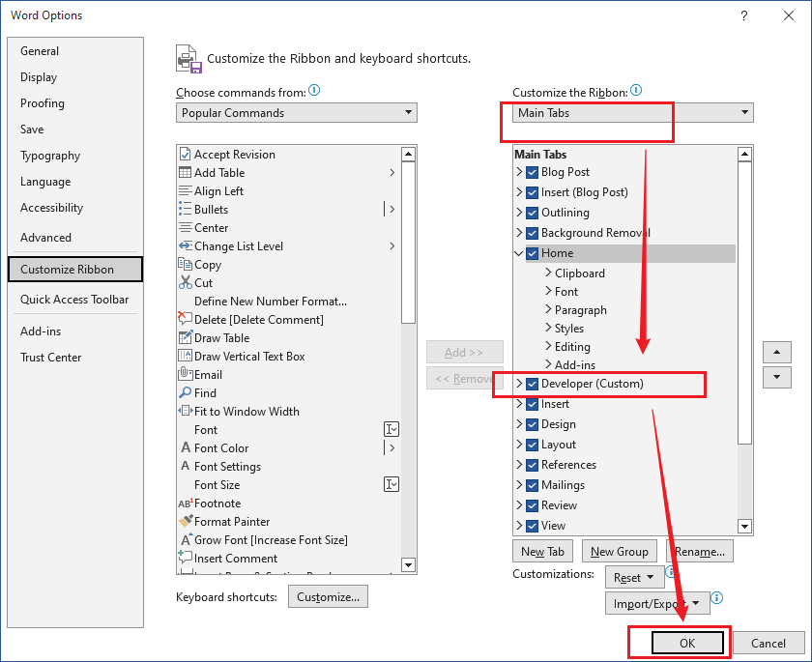
Task: Toggle the References checkbox
Action: pyautogui.click(x=532, y=465)
